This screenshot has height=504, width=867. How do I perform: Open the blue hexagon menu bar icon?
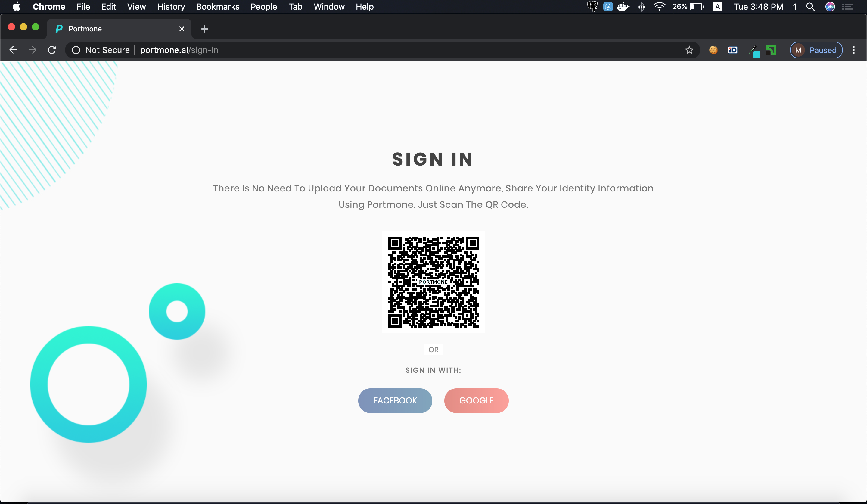tap(608, 7)
